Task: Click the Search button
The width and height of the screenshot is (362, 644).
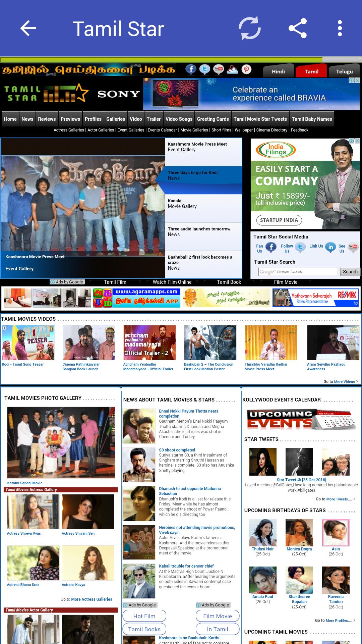Action: [x=350, y=272]
